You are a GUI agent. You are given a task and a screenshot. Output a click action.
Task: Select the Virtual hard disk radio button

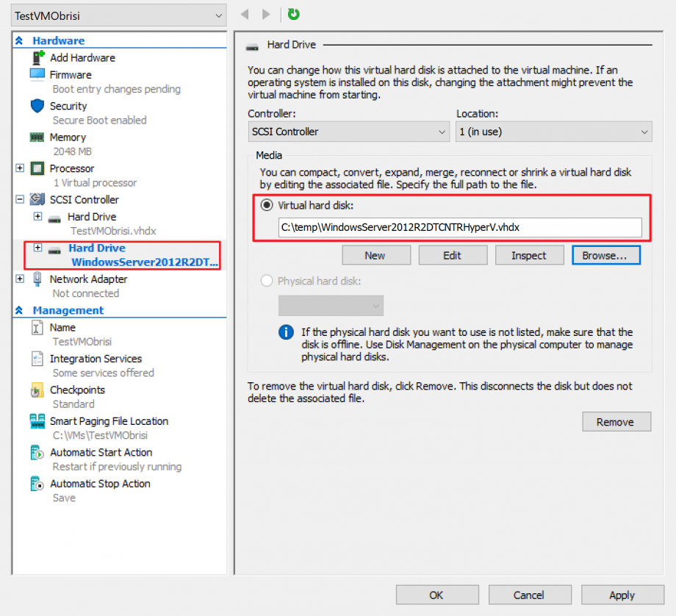coord(267,205)
